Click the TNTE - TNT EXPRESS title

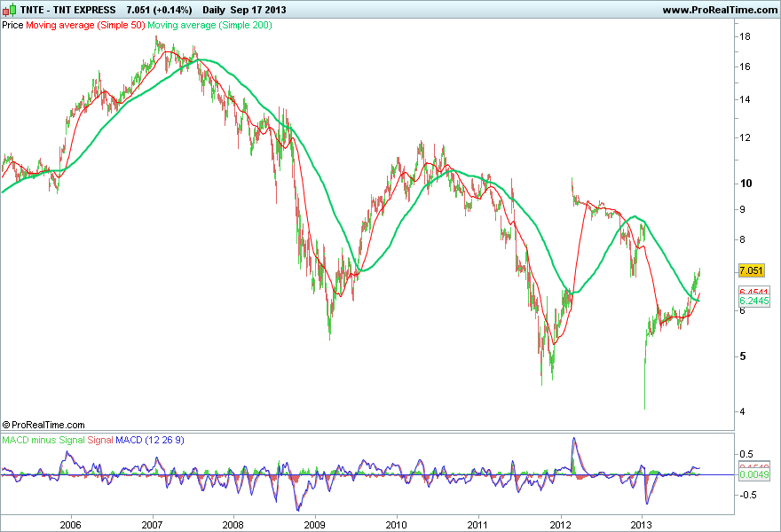[67, 10]
